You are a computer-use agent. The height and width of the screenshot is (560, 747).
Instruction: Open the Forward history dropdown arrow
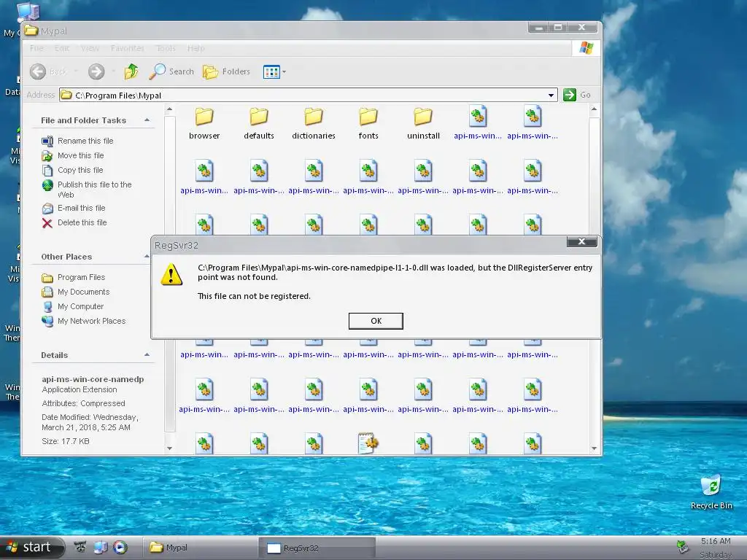point(113,72)
